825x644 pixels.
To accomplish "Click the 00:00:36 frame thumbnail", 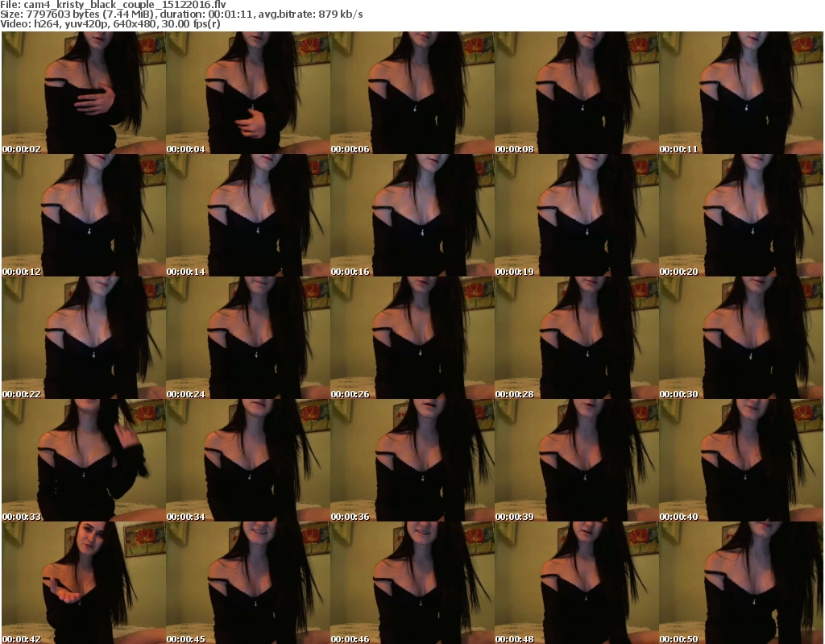I will tap(412, 460).
